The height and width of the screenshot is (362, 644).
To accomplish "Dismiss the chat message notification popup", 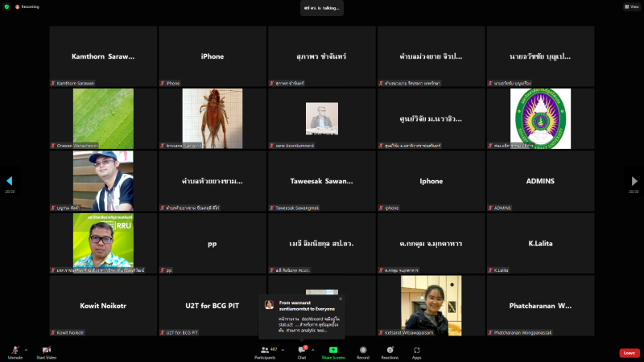I will [341, 298].
